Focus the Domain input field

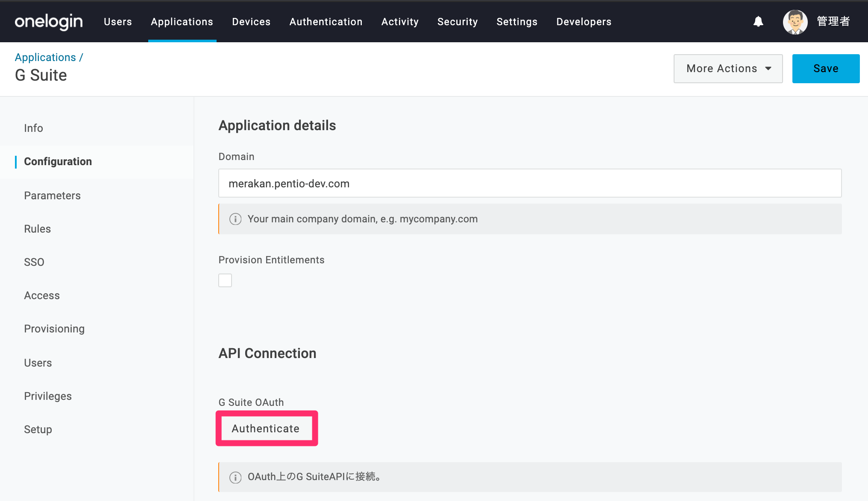pyautogui.click(x=530, y=184)
